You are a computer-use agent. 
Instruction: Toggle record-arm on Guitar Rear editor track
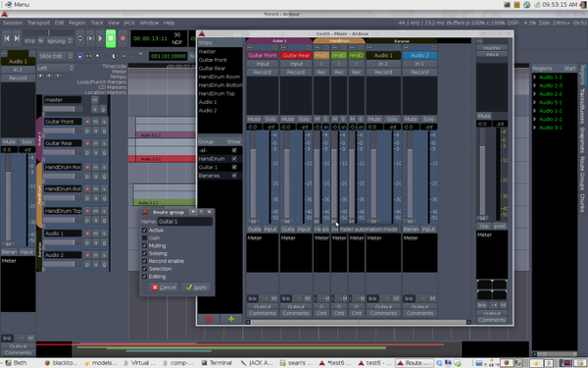pyautogui.click(x=87, y=143)
